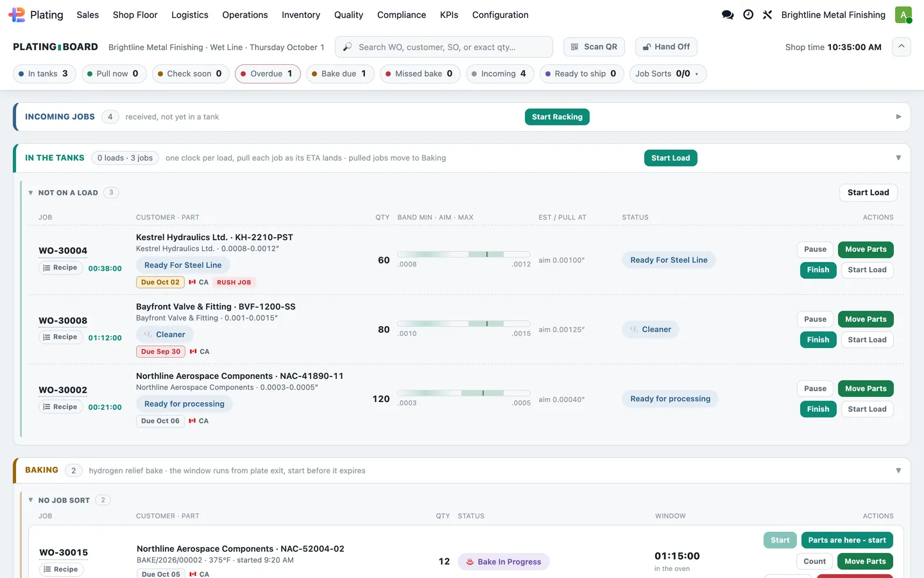The height and width of the screenshot is (578, 924).
Task: Click the Cleaner status badge in the Status column
Action: click(x=651, y=329)
